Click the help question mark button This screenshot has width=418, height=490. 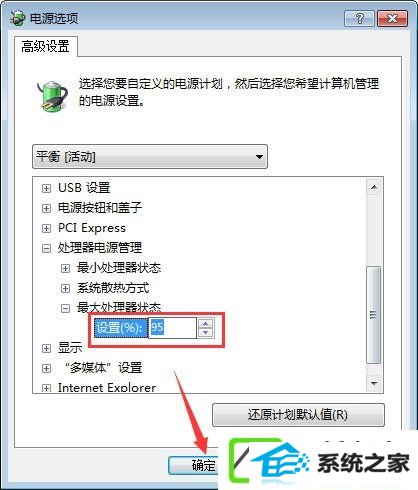(x=359, y=18)
